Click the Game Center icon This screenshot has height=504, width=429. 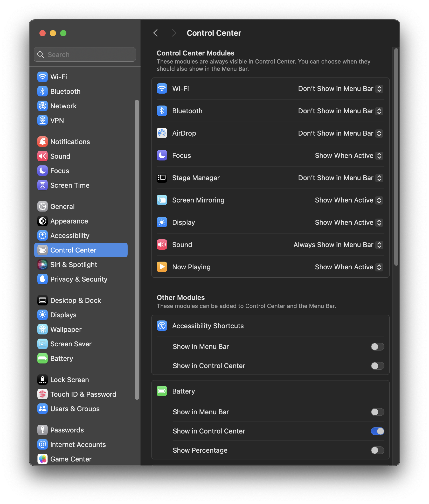[x=43, y=459]
